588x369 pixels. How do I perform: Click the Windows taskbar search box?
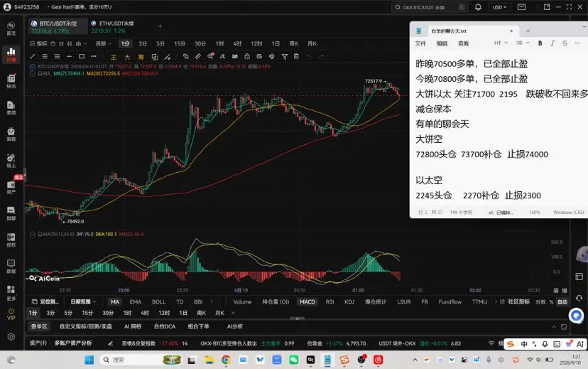[141, 360]
